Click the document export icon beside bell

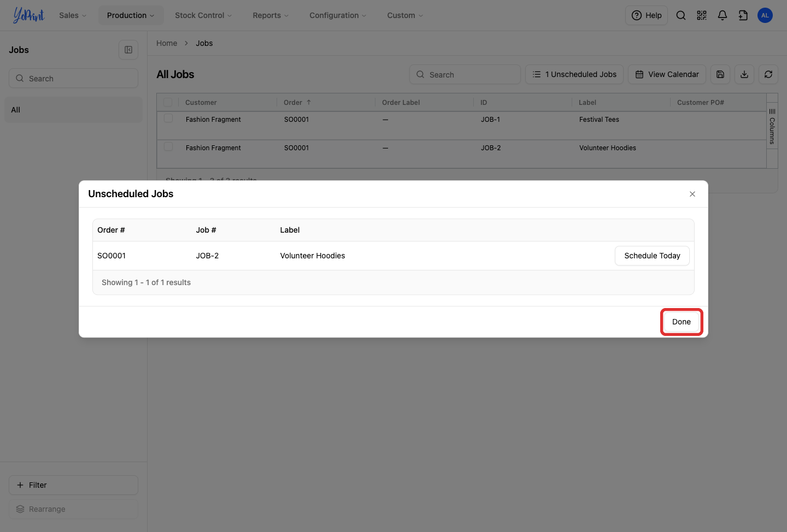click(x=743, y=15)
